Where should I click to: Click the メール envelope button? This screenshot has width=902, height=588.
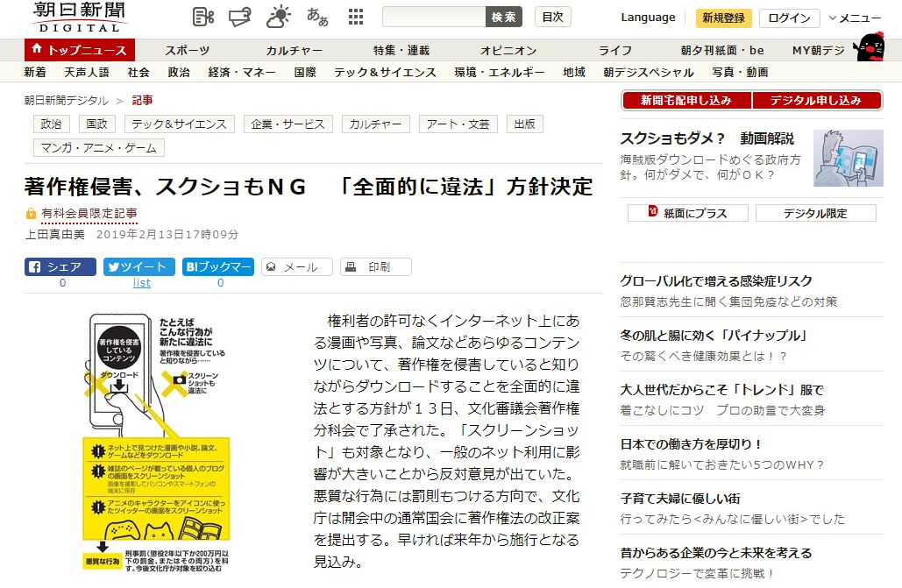pyautogui.click(x=297, y=267)
